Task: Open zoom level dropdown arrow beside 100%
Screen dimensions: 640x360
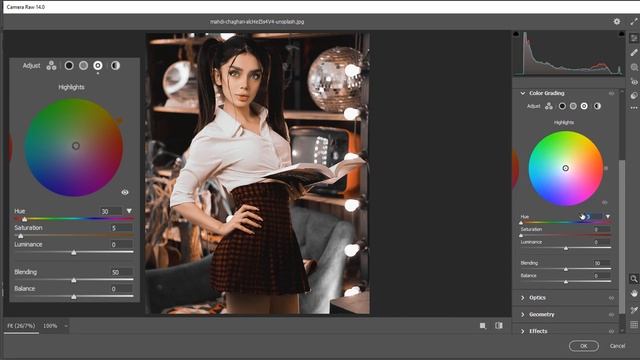Action: pyautogui.click(x=66, y=326)
